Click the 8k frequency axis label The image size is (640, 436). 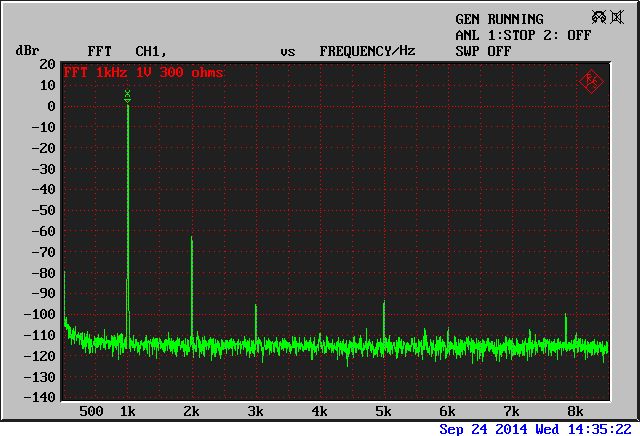575,411
